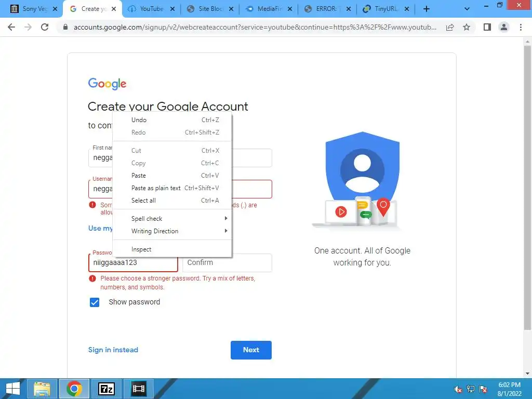
Task: Click the Confirm password field
Action: click(227, 262)
